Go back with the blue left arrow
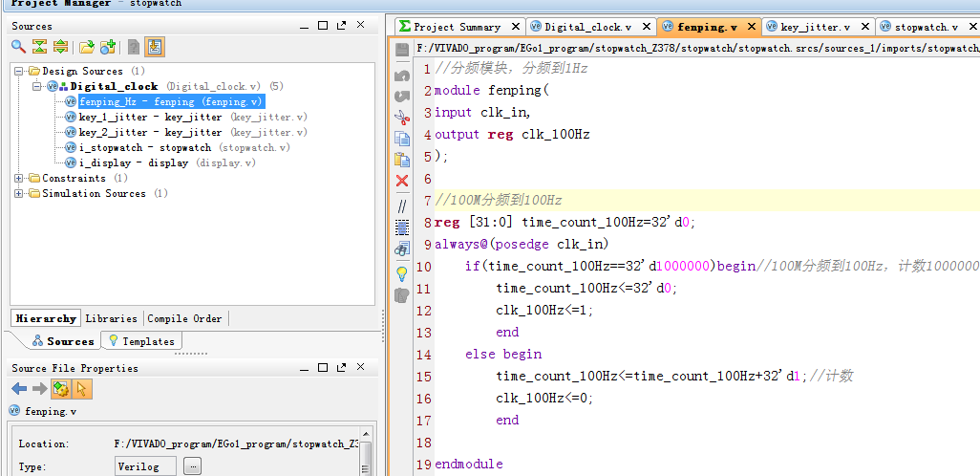 [x=18, y=388]
